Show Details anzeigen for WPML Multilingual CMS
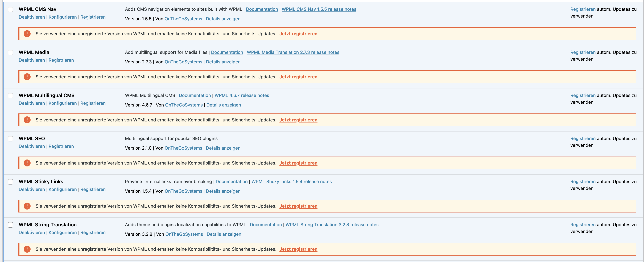This screenshot has height=262, width=644. tap(224, 105)
